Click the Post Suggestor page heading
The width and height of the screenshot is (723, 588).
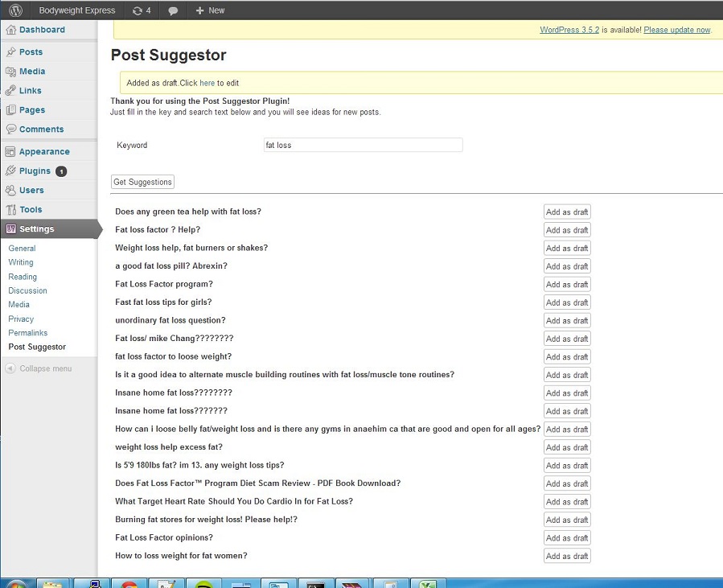point(168,55)
